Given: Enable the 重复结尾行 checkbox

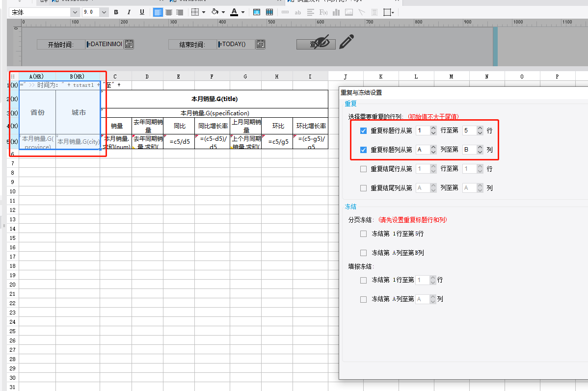Looking at the screenshot, I should click(x=363, y=169).
